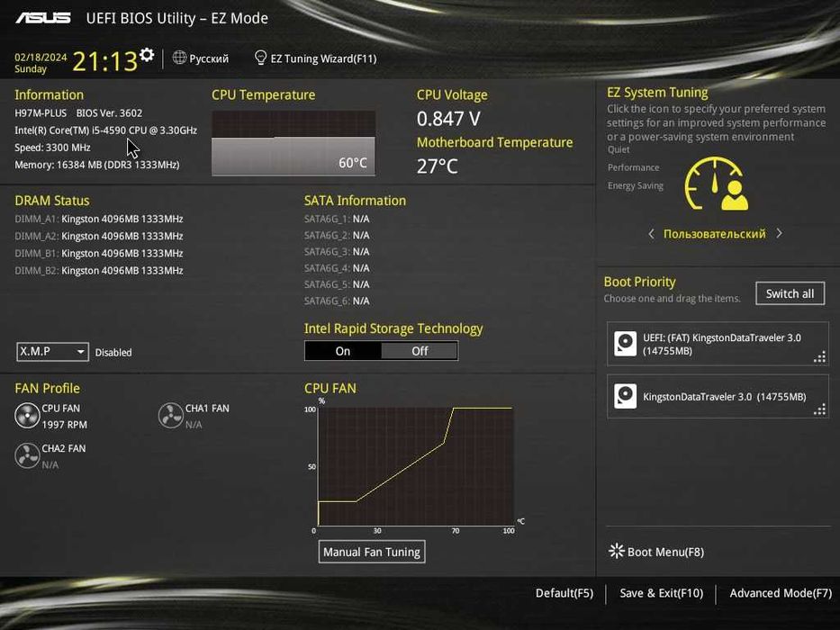Switch to Advanced Mode(F7)

781,593
